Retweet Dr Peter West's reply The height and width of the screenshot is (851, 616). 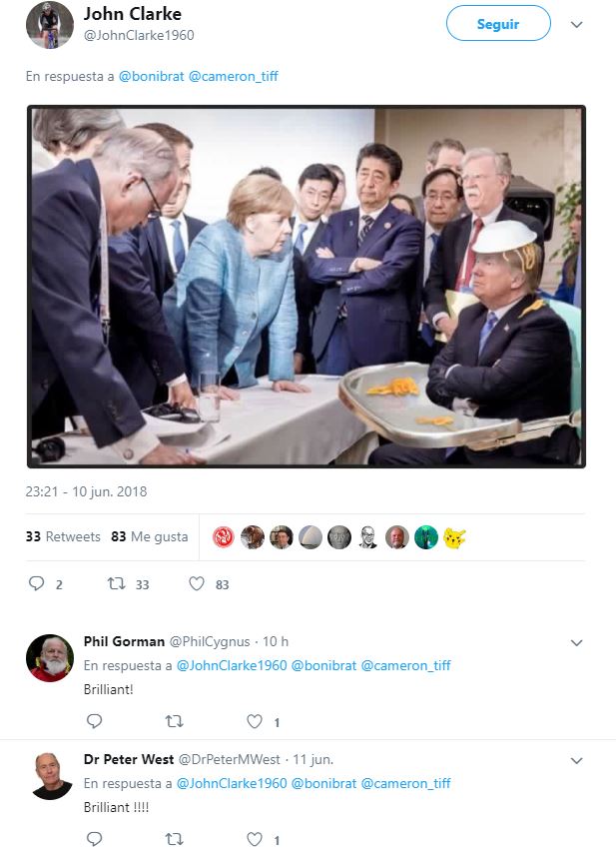pyautogui.click(x=173, y=838)
